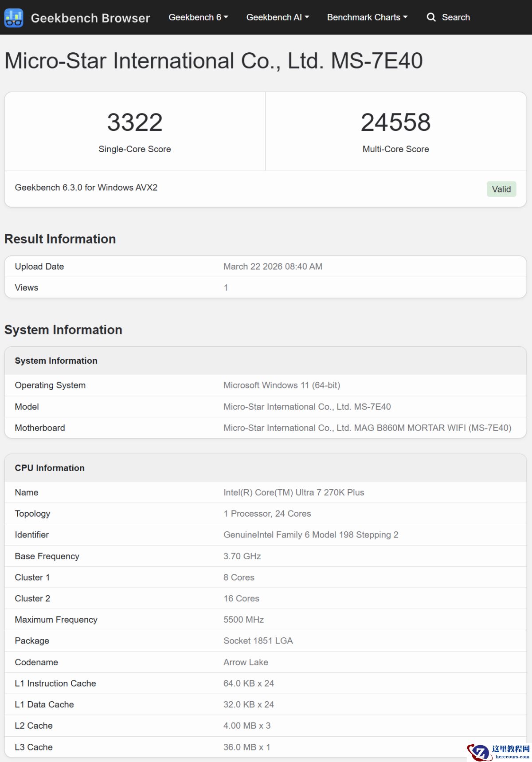Expand the Benchmark Charts menu

click(x=367, y=17)
